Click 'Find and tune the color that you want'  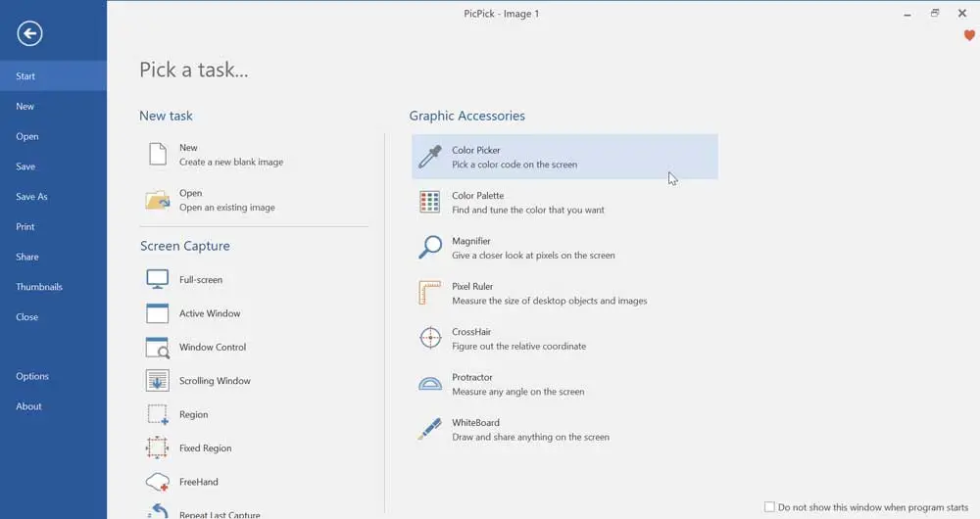tap(528, 210)
